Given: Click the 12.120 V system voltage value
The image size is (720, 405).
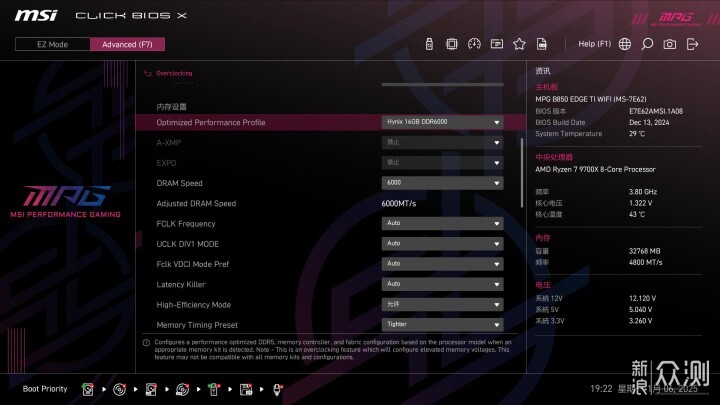Looking at the screenshot, I should [642, 298].
